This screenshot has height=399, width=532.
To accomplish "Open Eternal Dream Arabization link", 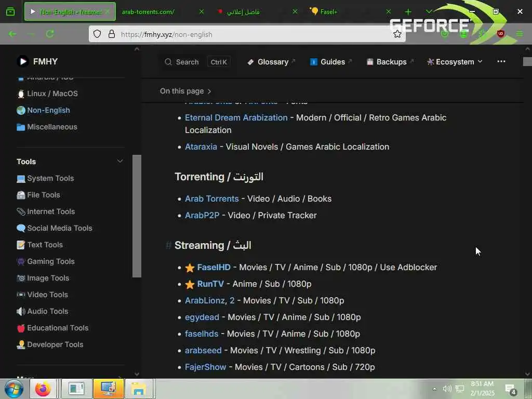I will point(236,117).
